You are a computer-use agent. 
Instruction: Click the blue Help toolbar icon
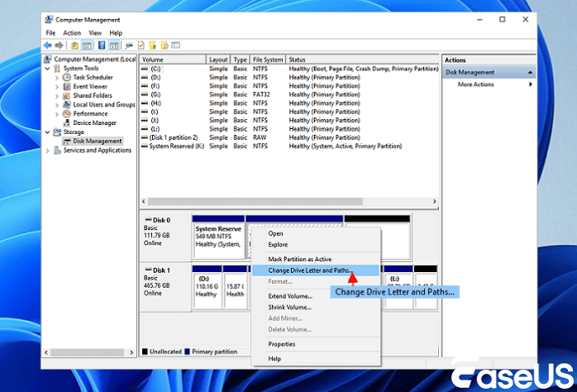coord(101,45)
